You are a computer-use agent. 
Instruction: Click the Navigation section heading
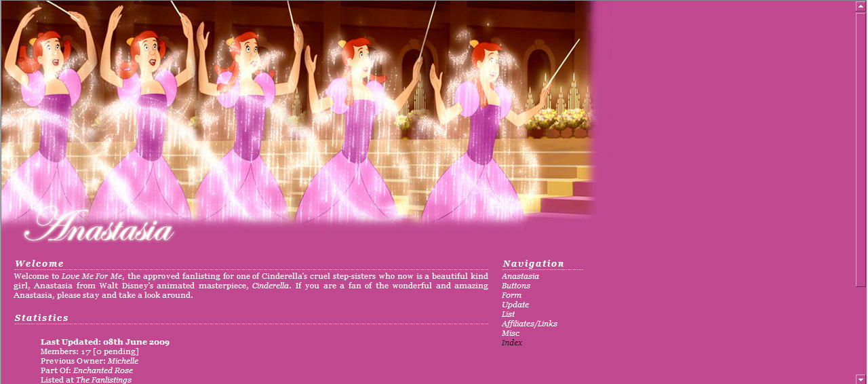click(534, 264)
